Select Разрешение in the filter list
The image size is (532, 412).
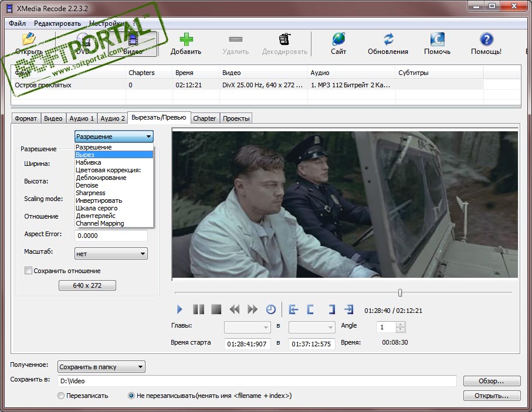point(114,147)
